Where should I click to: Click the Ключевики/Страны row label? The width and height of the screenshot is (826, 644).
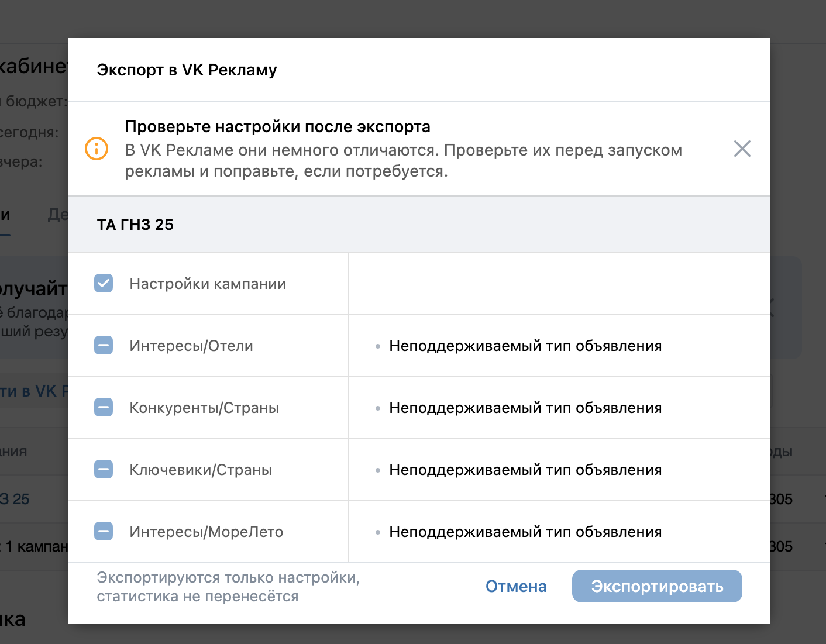click(201, 470)
